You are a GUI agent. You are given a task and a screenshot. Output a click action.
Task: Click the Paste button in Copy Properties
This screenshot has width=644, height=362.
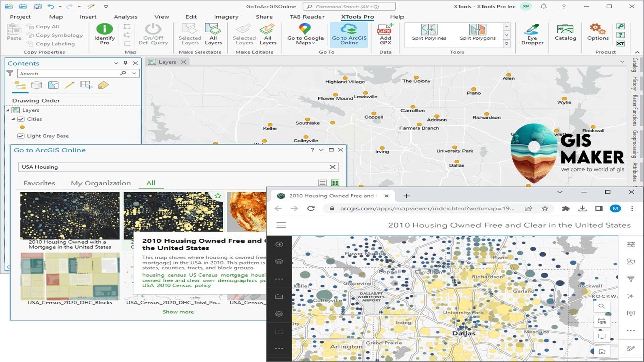click(14, 32)
